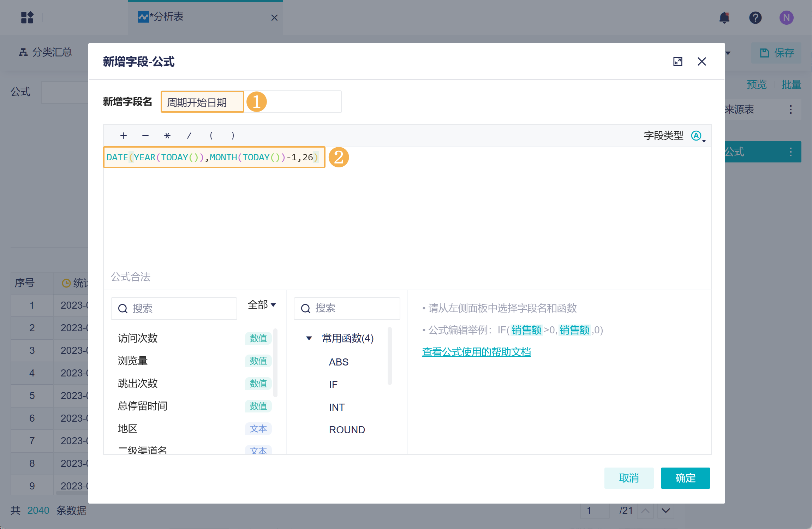This screenshot has width=812, height=529.
Task: Select the 访问次数 field
Action: [138, 338]
